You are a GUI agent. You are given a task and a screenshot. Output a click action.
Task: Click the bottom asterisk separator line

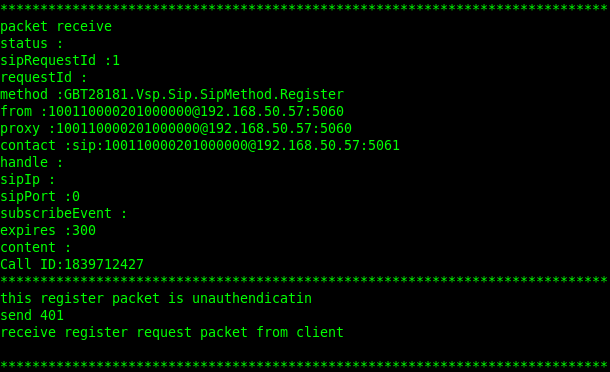coord(304,365)
